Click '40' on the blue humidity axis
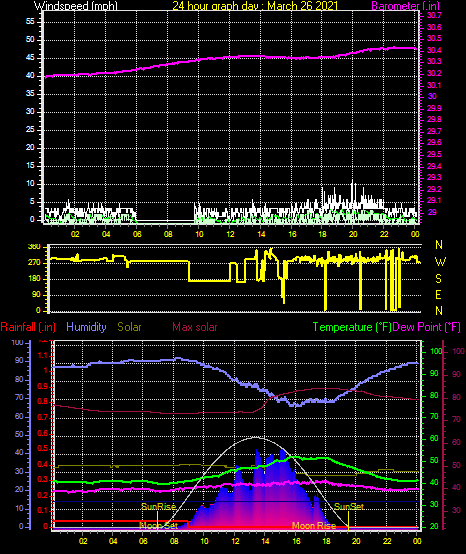466x554 pixels. [19, 453]
